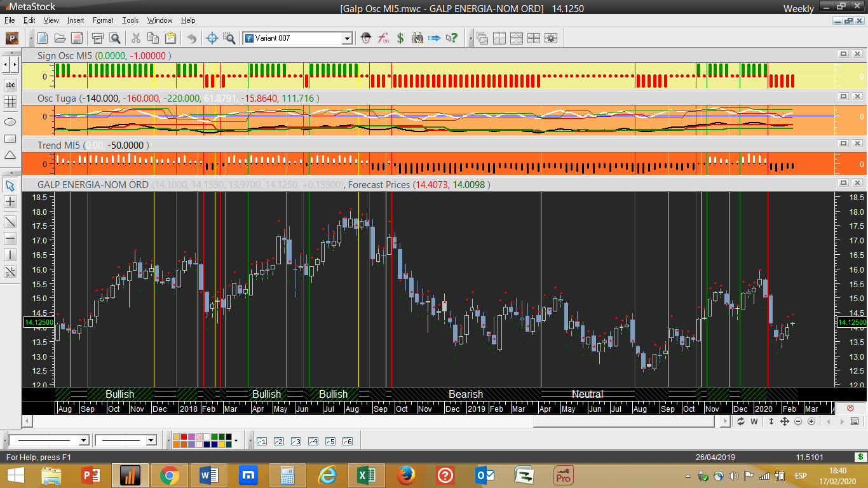Pick the red color swatch
The height and width of the screenshot is (488, 868).
[x=184, y=437]
